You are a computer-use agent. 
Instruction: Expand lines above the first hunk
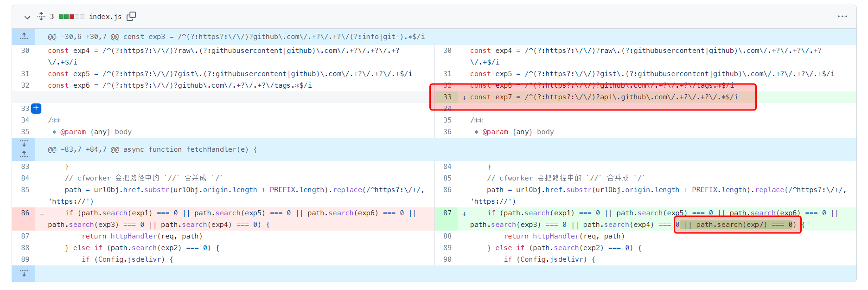24,36
